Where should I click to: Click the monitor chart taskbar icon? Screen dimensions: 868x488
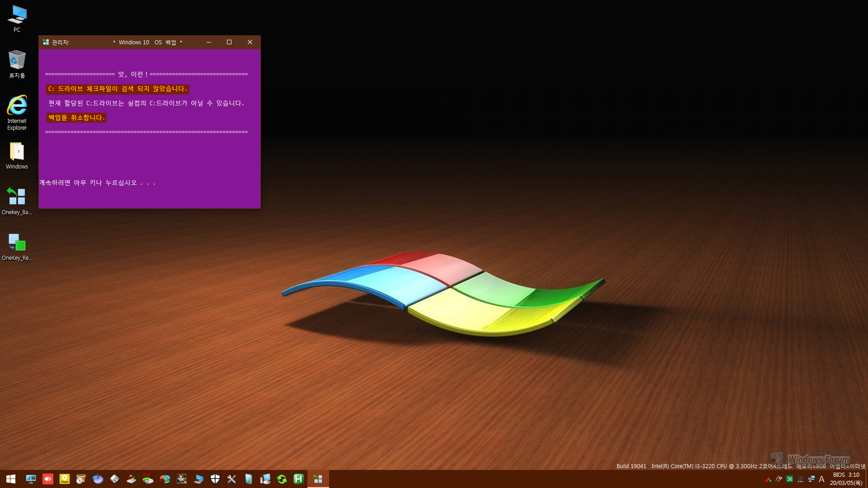coord(31,479)
